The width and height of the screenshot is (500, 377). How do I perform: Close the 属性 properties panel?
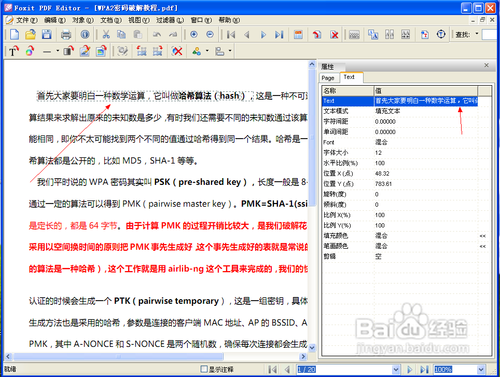(486, 65)
